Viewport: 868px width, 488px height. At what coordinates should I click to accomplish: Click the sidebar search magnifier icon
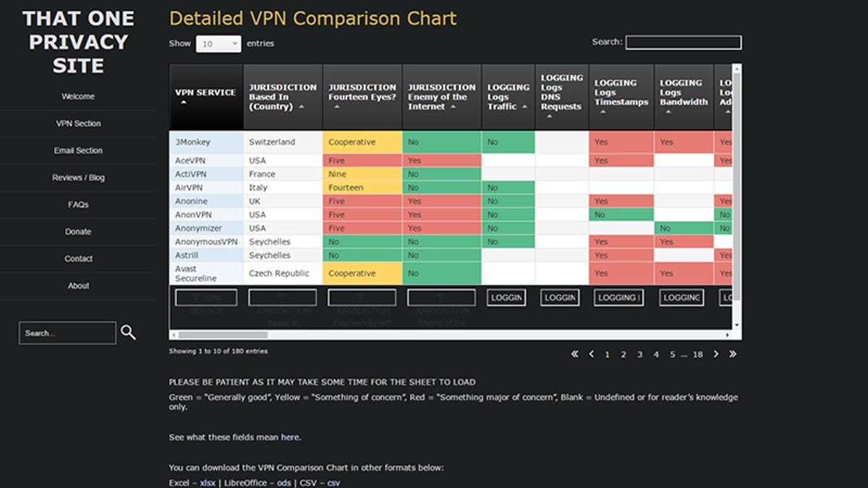tap(128, 333)
